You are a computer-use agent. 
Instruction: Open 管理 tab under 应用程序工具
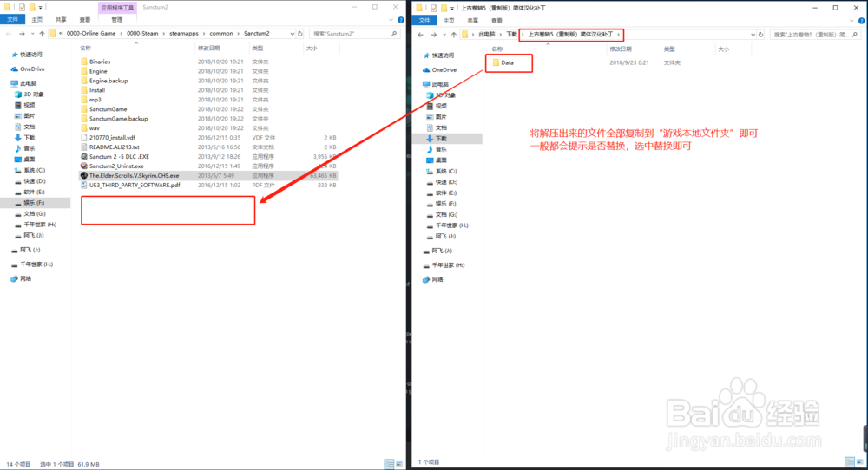tap(117, 20)
